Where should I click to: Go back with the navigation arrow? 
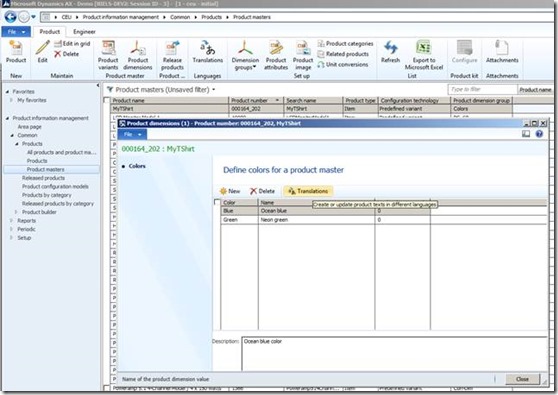click(x=10, y=17)
